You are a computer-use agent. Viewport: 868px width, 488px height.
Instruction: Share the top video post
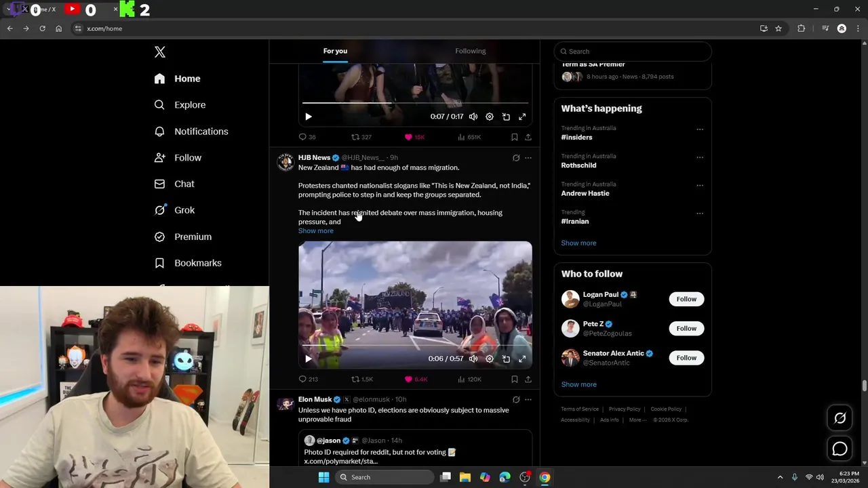pos(528,137)
